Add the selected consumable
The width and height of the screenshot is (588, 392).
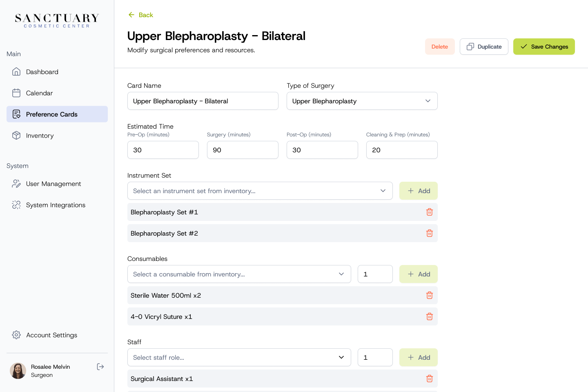click(419, 274)
